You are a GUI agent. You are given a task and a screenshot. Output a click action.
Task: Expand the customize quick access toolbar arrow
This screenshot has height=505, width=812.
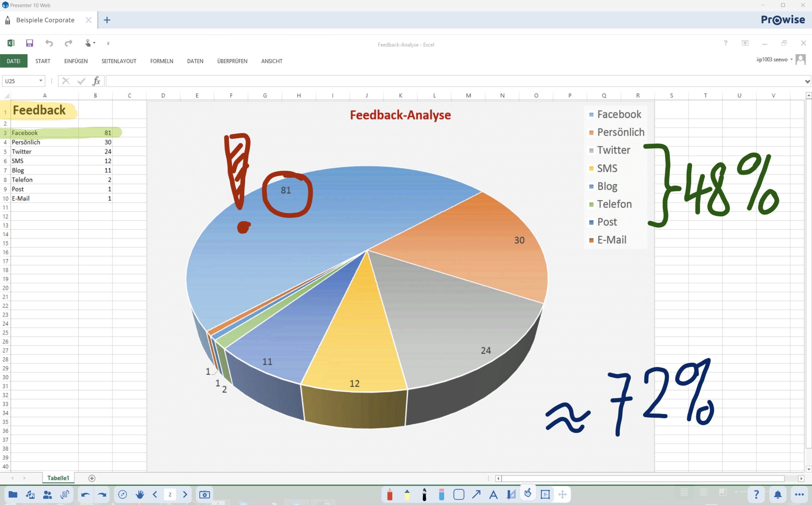point(108,43)
